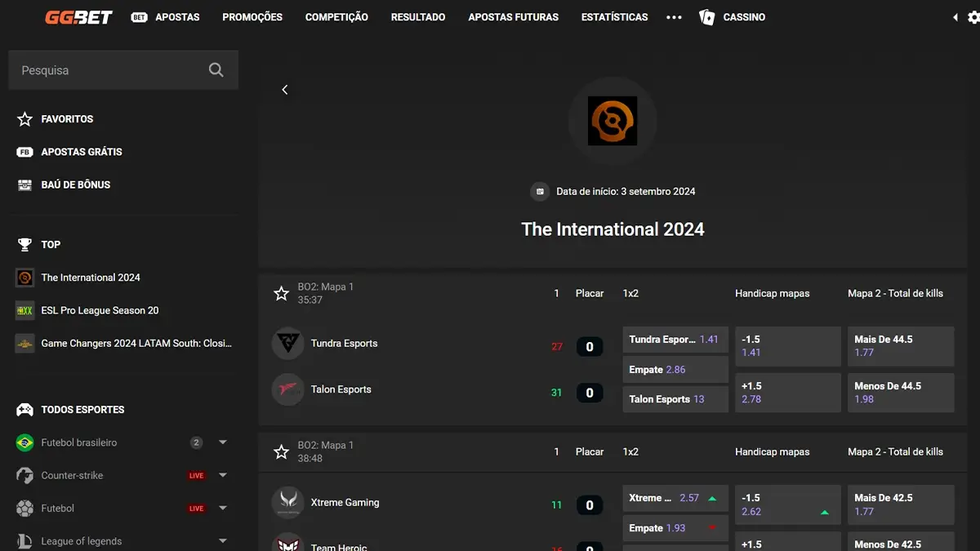The width and height of the screenshot is (980, 551).
Task: Click The International 2024 sidebar logo icon
Action: click(x=24, y=278)
